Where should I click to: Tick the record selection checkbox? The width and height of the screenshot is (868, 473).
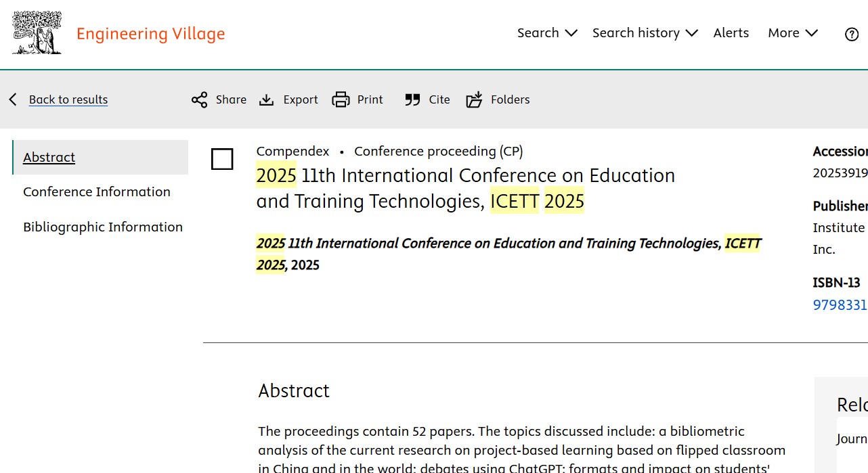(222, 159)
